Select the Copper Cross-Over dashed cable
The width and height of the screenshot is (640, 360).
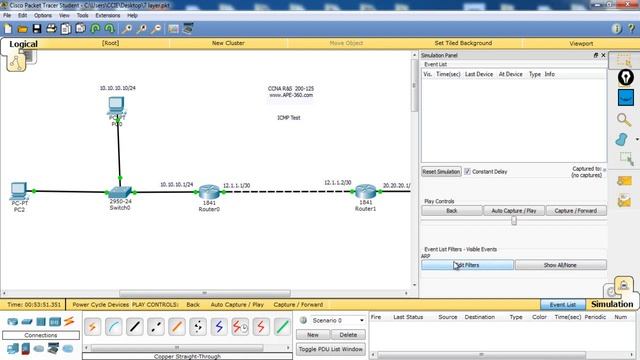156,327
